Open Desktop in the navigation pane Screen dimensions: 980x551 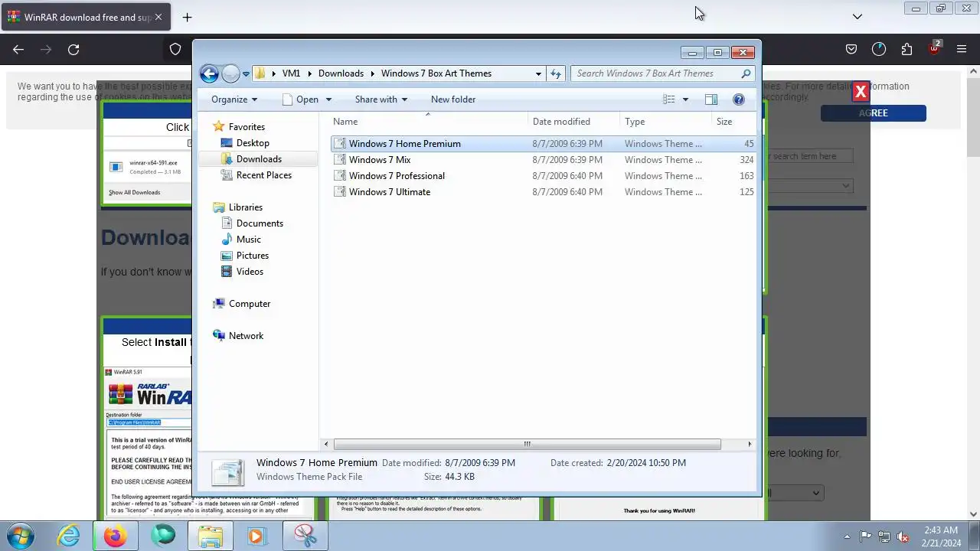253,143
